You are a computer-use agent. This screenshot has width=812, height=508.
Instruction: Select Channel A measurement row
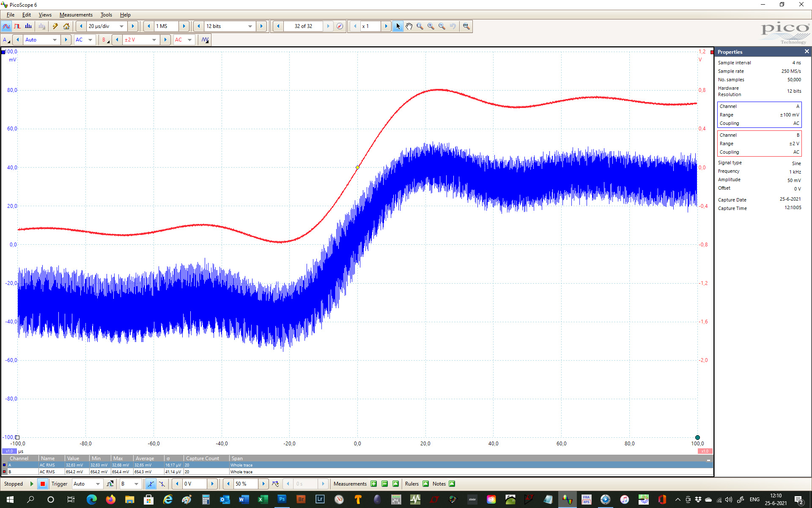pyautogui.click(x=357, y=465)
